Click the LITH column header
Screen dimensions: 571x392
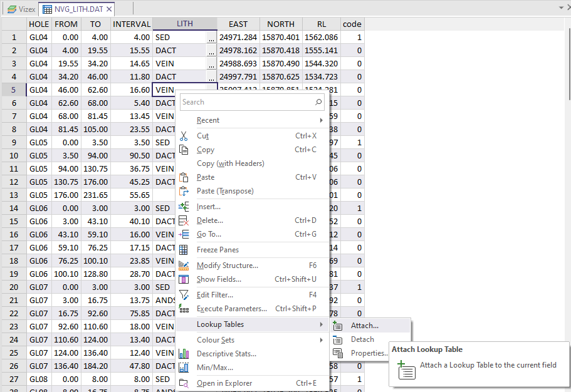coord(185,24)
